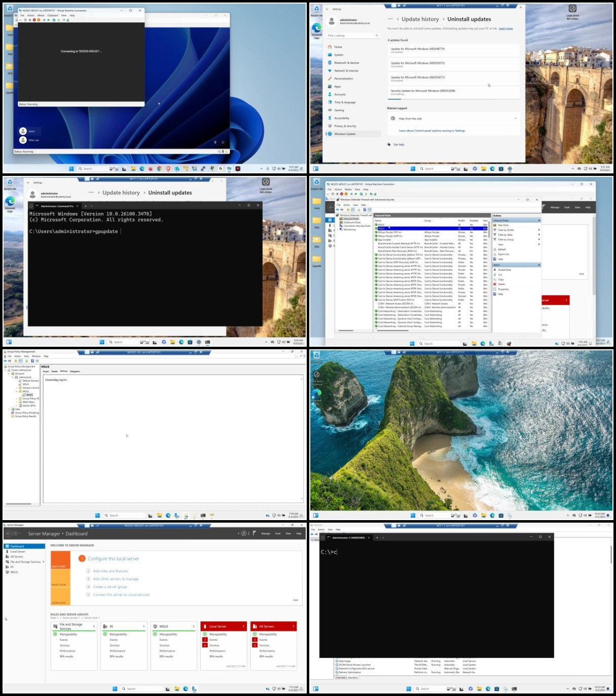
Task: Click 'Create a server group' link
Action: (x=110, y=587)
